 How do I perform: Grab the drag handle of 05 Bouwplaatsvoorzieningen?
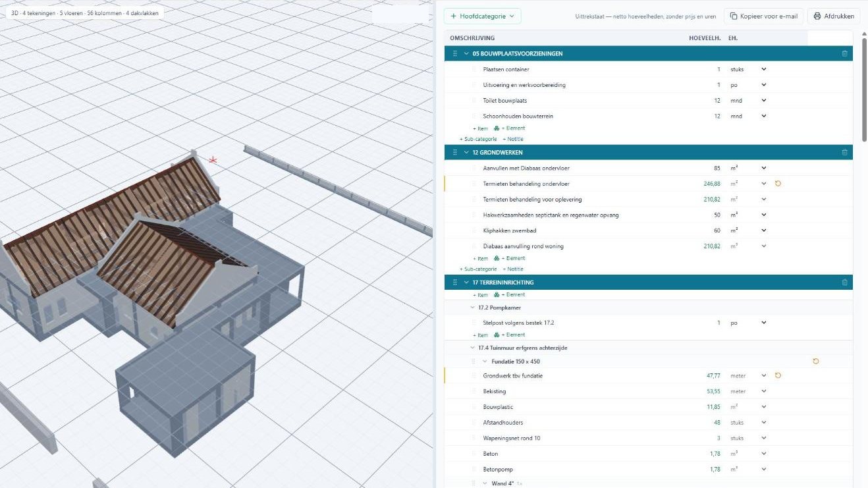click(454, 53)
